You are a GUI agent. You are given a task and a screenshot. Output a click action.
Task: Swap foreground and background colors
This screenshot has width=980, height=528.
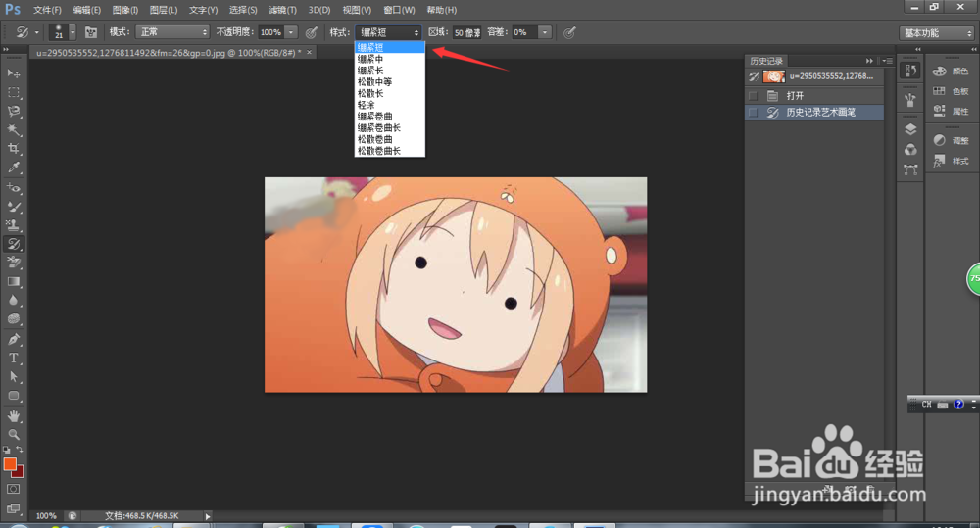pyautogui.click(x=20, y=450)
